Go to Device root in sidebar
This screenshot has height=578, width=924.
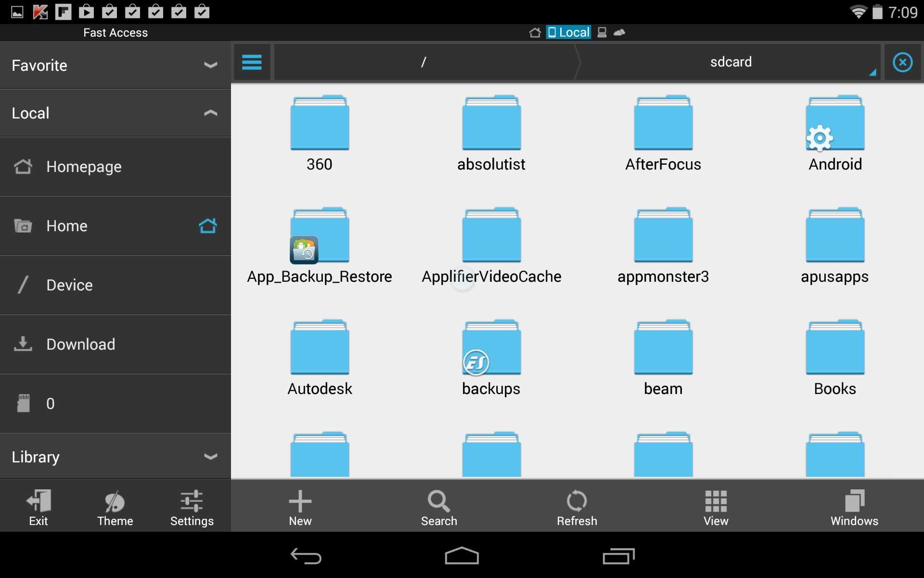point(69,285)
